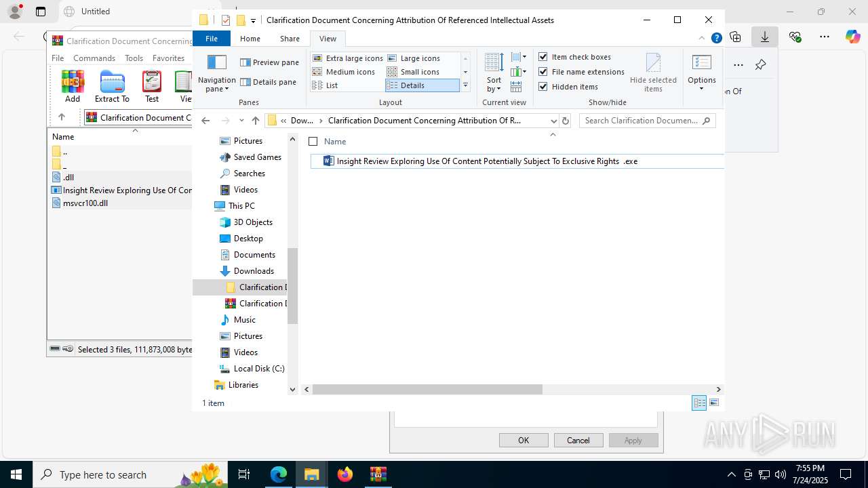The height and width of the screenshot is (488, 868).
Task: Click the WinRAR Extract To icon
Action: (112, 87)
